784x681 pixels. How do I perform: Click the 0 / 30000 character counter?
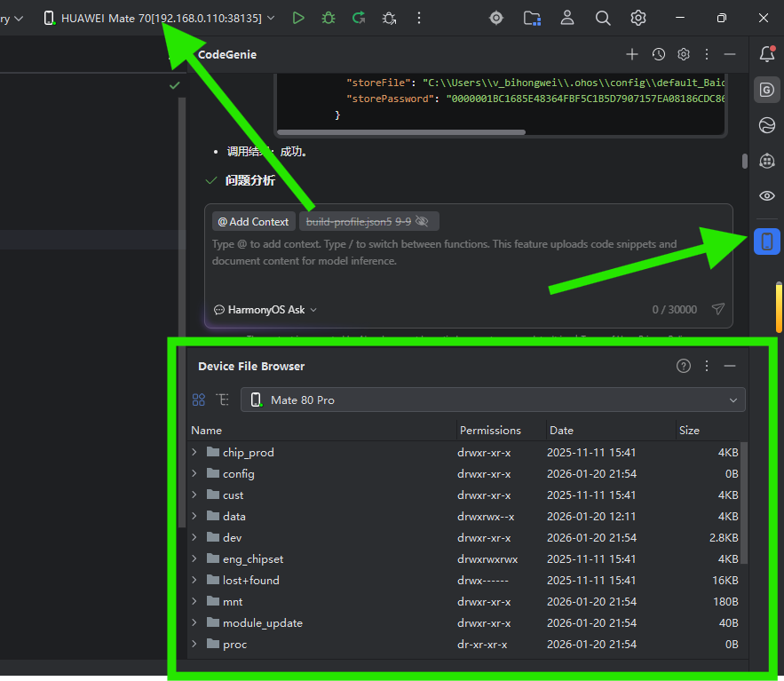[674, 310]
